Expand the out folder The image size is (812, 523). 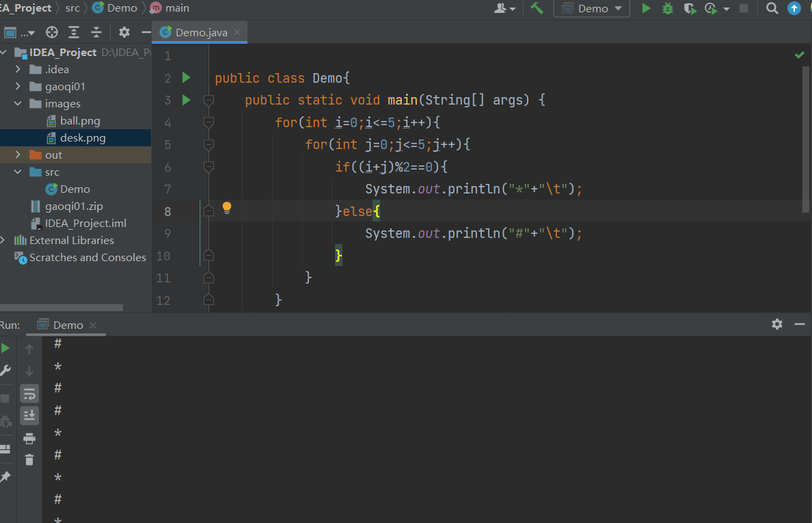(x=18, y=155)
